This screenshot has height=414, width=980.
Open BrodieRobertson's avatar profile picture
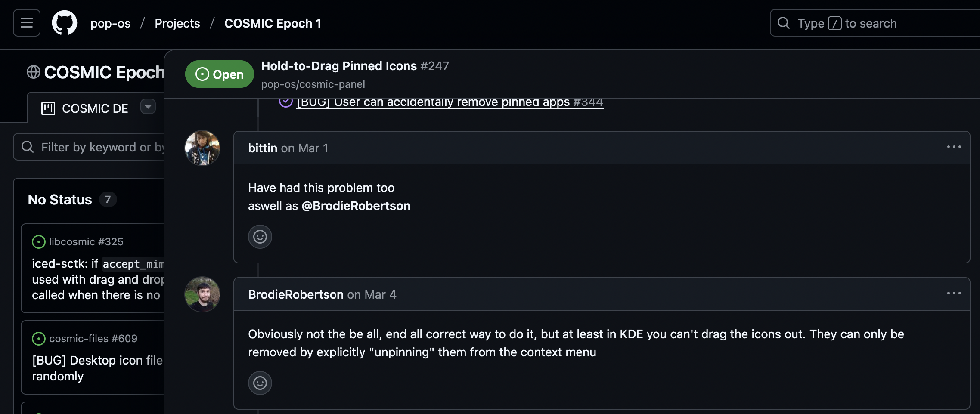[202, 294]
